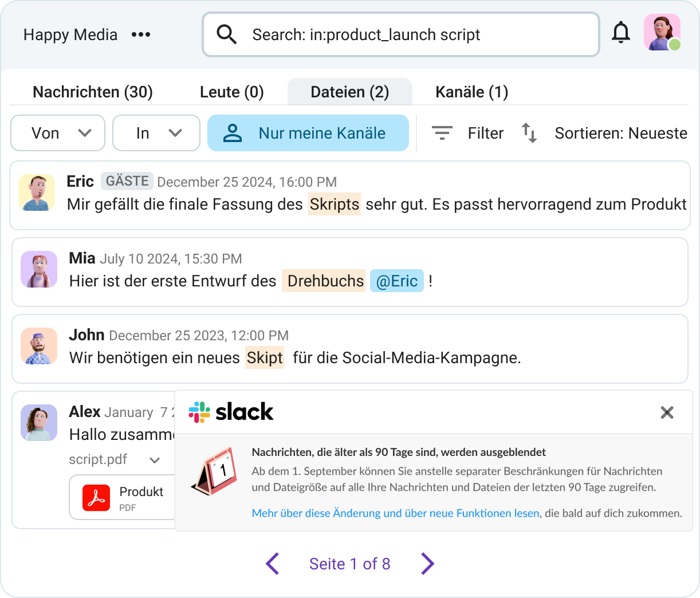Viewport: 700px width, 598px height.
Task: Open the Von dropdown
Action: (x=58, y=133)
